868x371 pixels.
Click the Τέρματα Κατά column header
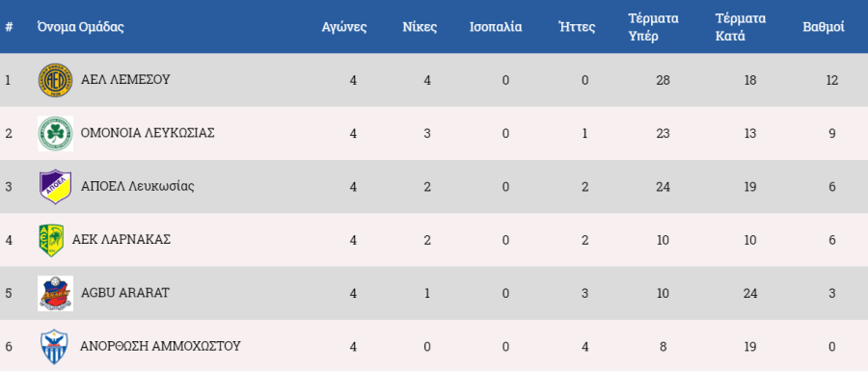tap(740, 27)
